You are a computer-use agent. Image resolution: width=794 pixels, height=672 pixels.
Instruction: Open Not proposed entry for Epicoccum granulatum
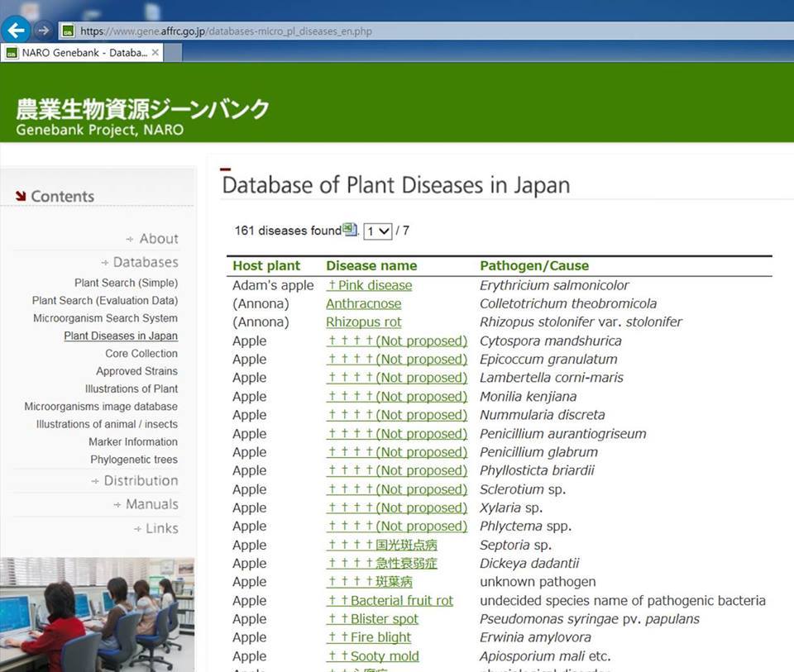pos(397,360)
